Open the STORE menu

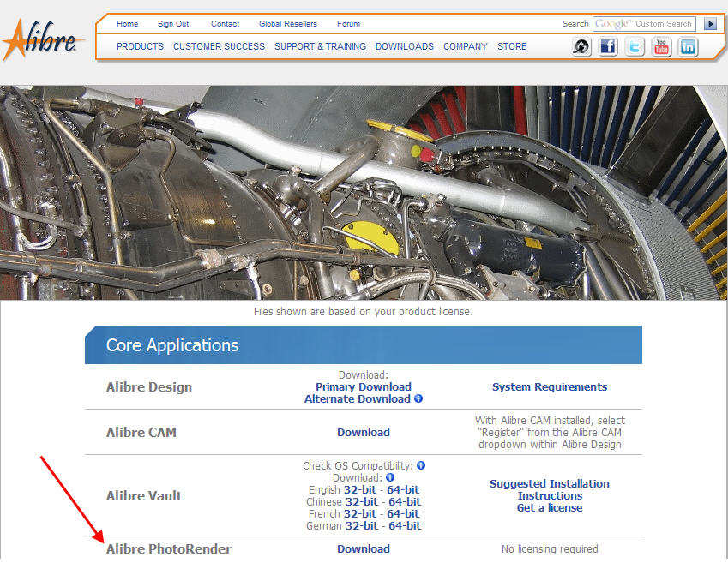[x=512, y=46]
